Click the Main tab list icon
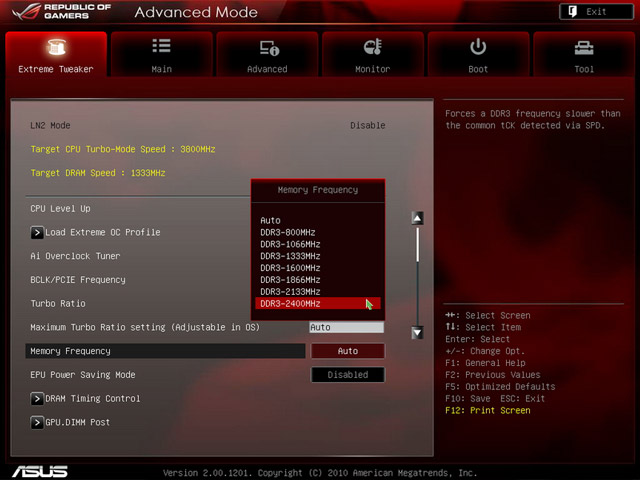This screenshot has height=480, width=640. click(161, 46)
